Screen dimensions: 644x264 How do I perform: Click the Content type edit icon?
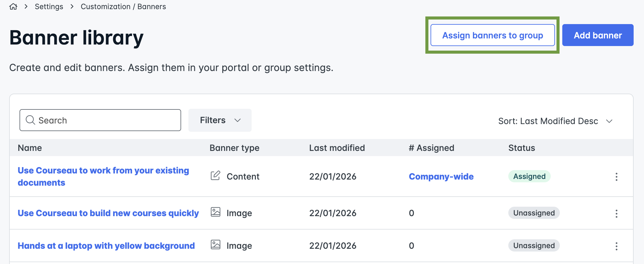click(x=215, y=176)
